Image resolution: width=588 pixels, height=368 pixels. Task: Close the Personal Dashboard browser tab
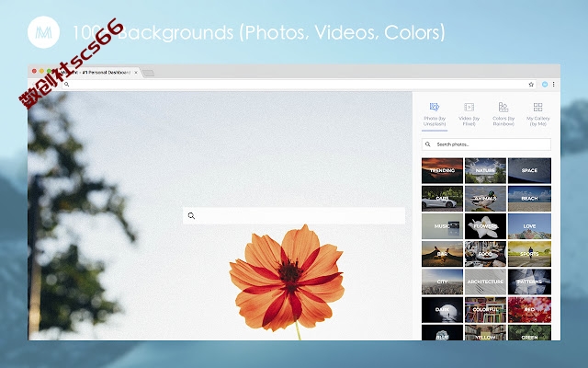tap(136, 73)
